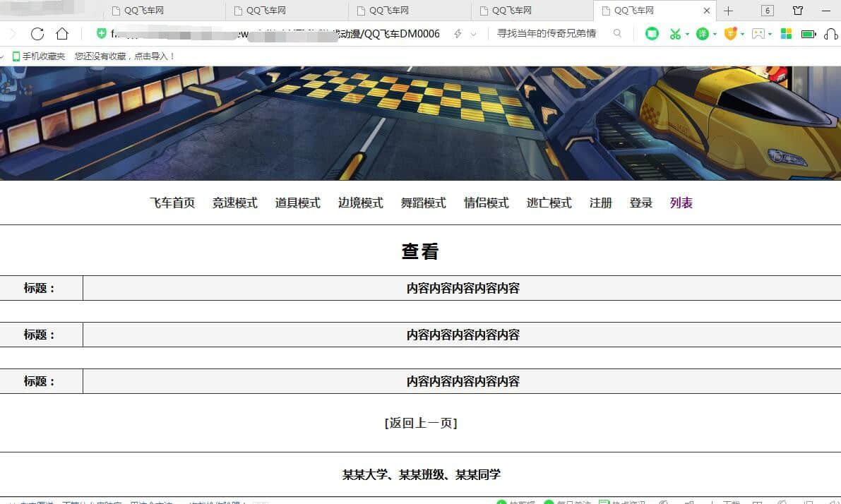Click the scissors screenshot tool icon
This screenshot has width=841, height=504.
tap(675, 34)
